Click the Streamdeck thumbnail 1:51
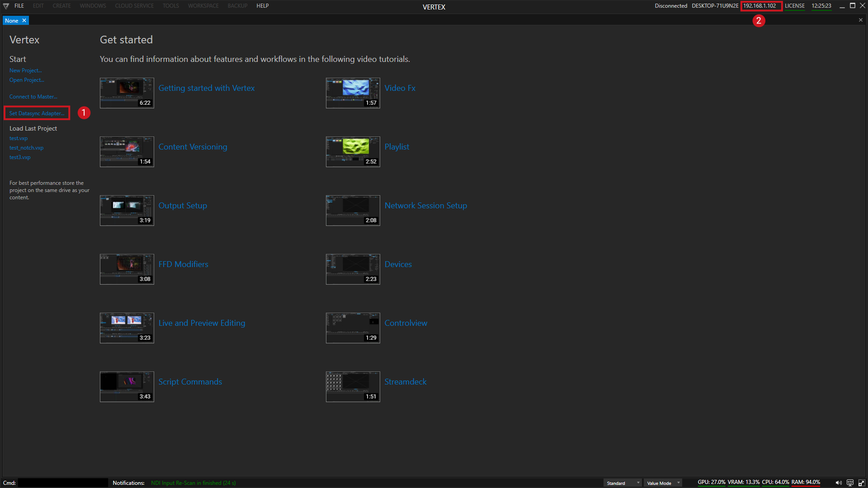The width and height of the screenshot is (868, 488). click(x=353, y=387)
